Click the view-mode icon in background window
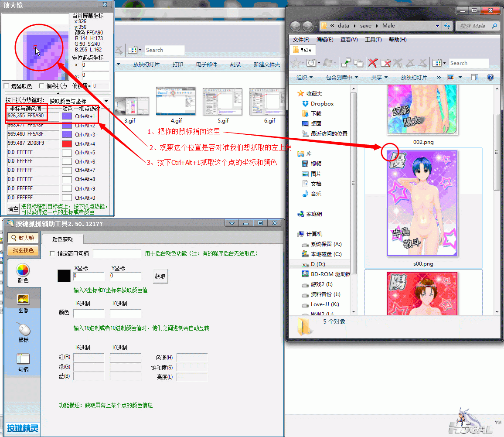 coord(133,50)
